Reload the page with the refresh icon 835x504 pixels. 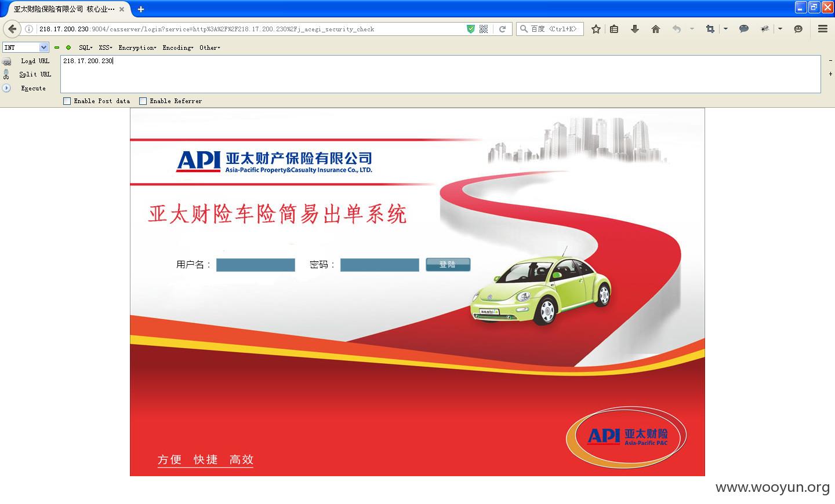[503, 29]
